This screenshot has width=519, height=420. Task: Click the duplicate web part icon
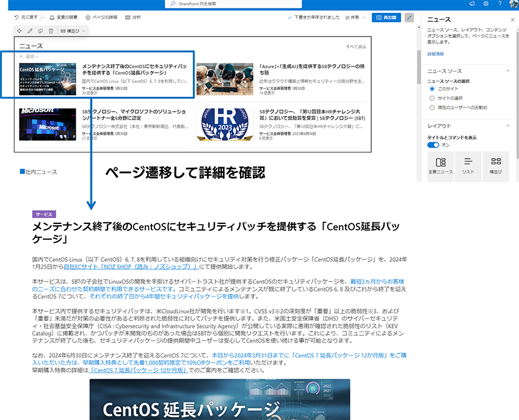point(40,31)
